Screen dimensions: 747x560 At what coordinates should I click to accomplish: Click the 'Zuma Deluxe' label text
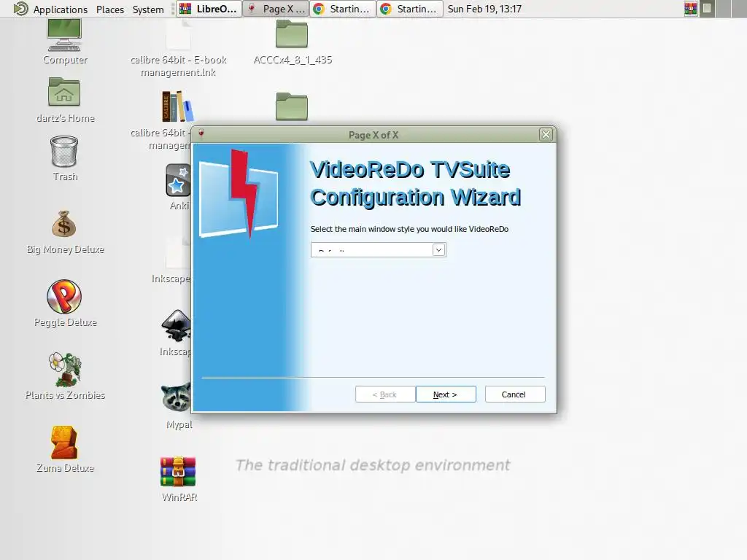tap(65, 468)
